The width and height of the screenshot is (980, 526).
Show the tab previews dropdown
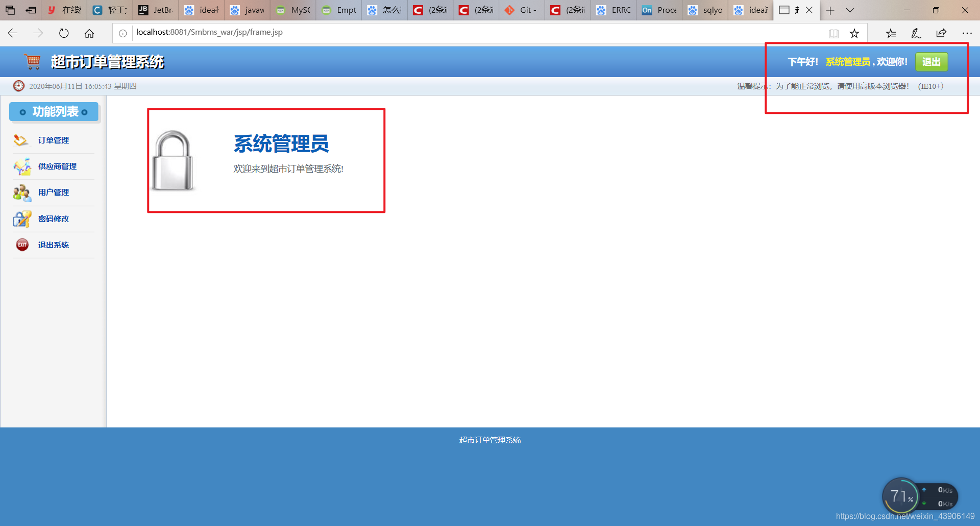[x=850, y=10]
